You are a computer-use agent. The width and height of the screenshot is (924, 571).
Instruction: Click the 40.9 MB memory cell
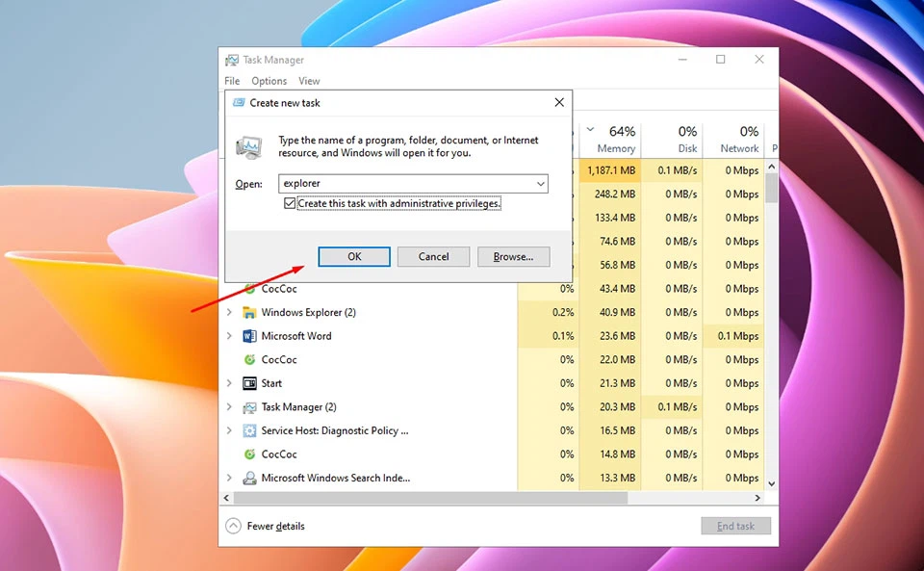610,312
